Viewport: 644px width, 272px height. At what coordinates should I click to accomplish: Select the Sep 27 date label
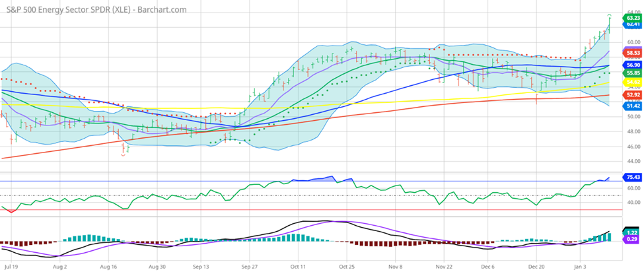click(x=249, y=266)
